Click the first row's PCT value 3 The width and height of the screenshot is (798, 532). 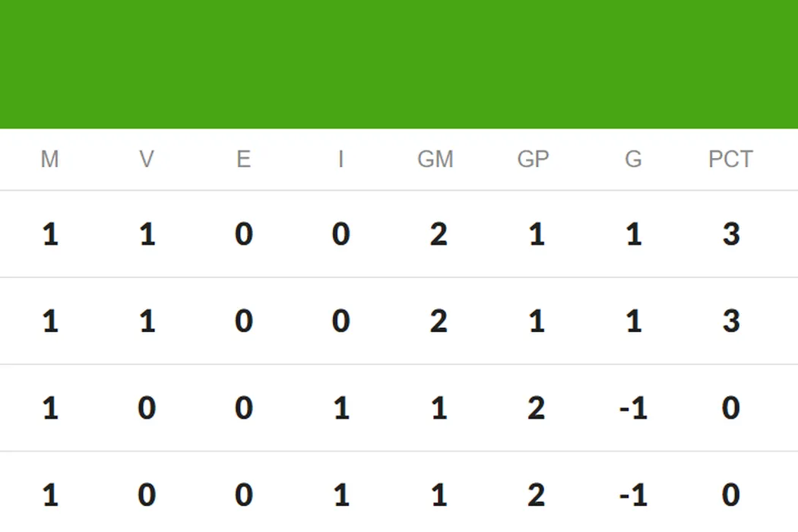coord(730,234)
